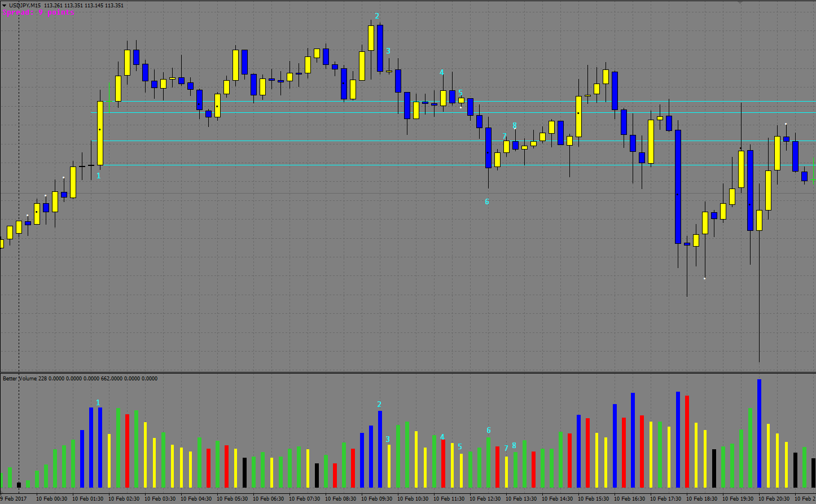Click the "10 Feb 19:30" time label
The image size is (816, 504).
point(738,499)
